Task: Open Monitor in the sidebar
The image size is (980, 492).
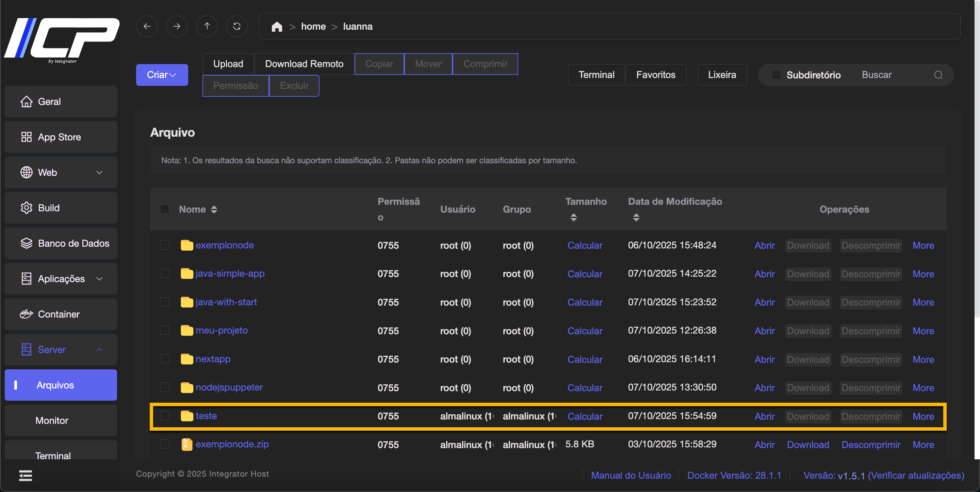Action: 52,420
